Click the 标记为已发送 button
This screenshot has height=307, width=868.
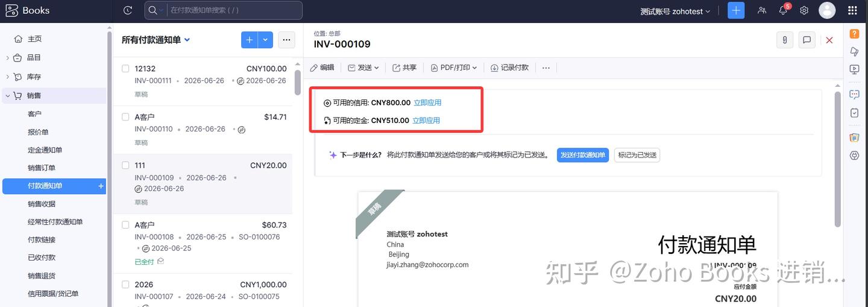pyautogui.click(x=637, y=155)
